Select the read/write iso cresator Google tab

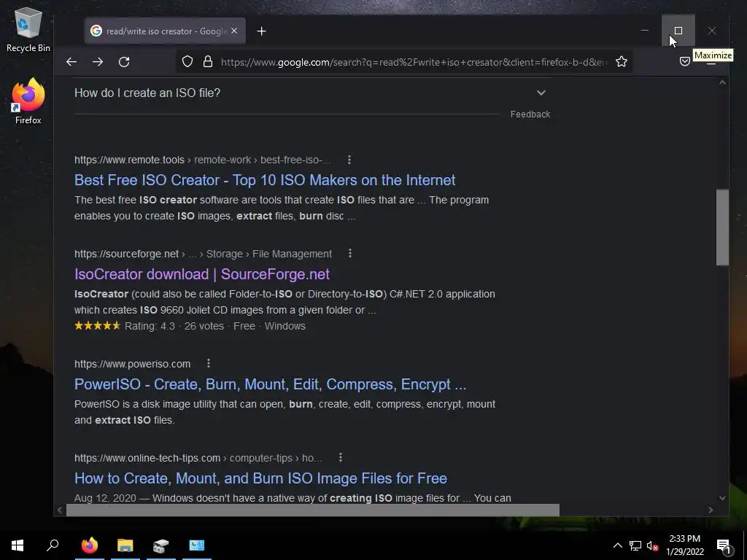(x=165, y=31)
